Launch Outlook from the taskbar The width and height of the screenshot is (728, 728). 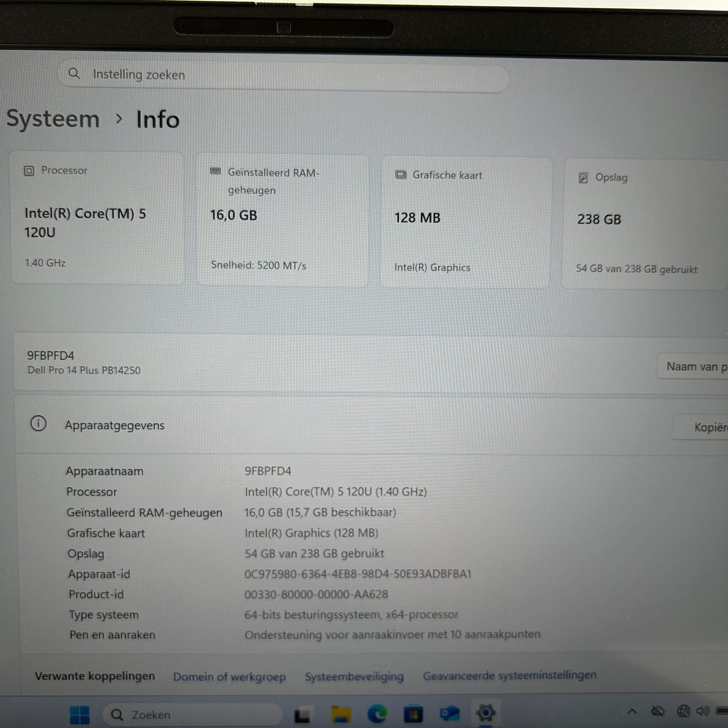[x=449, y=713]
